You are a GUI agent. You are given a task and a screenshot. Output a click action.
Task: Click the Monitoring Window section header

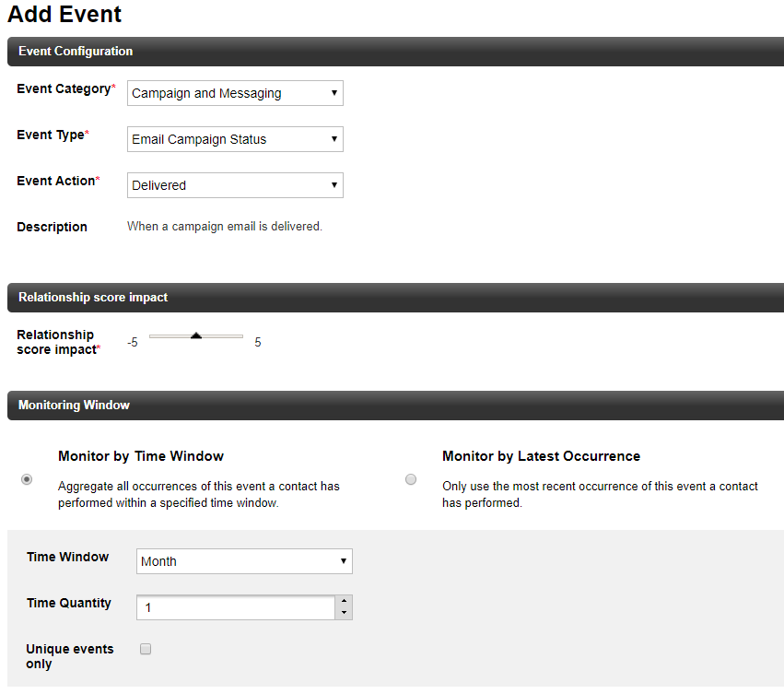point(74,406)
